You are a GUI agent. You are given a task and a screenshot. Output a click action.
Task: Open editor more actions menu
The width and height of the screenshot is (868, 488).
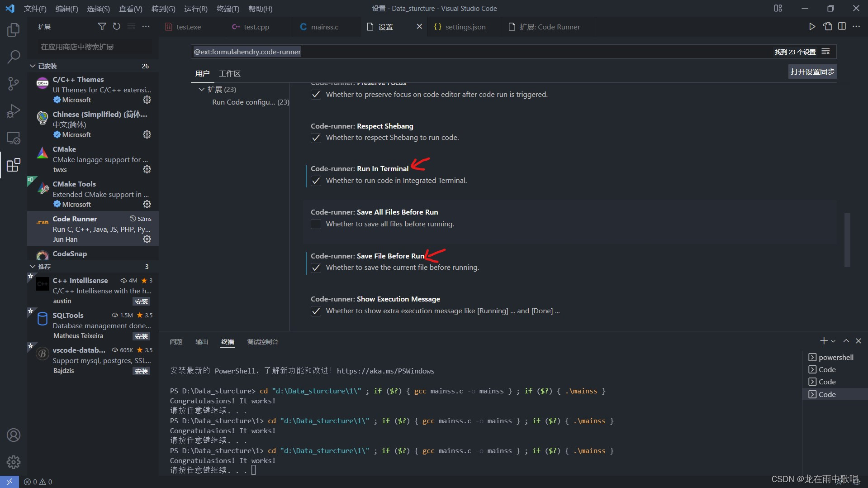[x=856, y=27]
